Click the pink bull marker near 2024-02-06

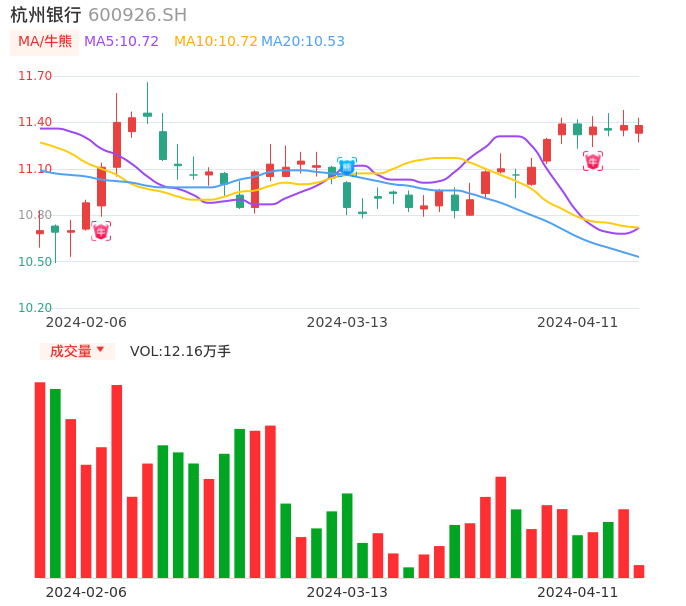[101, 232]
